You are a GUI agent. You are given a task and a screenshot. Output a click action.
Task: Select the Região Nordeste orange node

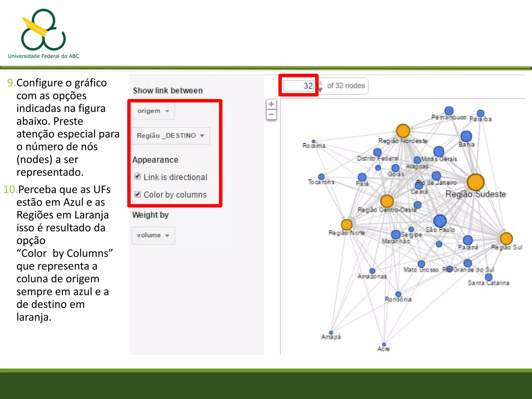click(x=403, y=131)
